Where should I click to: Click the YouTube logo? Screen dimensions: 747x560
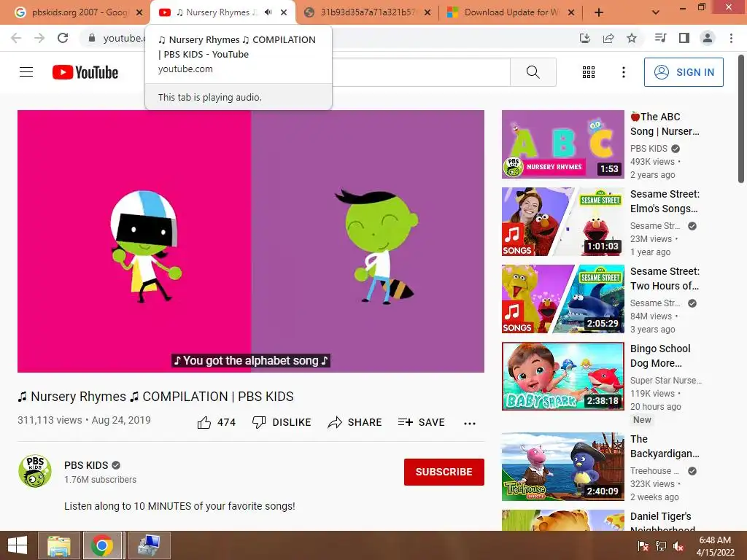pos(85,72)
